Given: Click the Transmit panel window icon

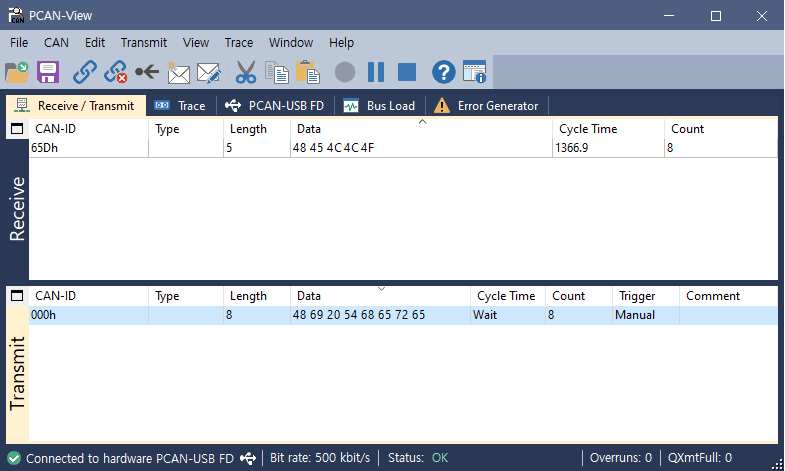Looking at the screenshot, I should pyautogui.click(x=17, y=296).
